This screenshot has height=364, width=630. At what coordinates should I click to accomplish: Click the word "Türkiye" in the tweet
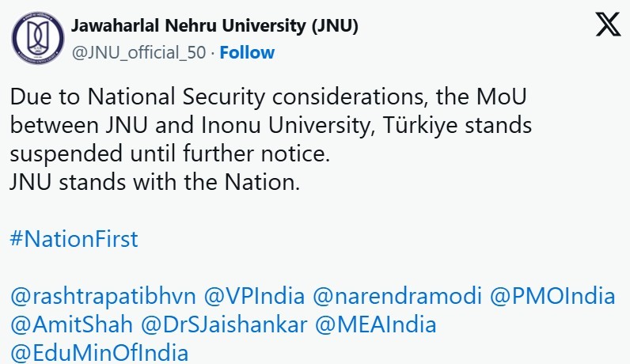click(x=419, y=125)
